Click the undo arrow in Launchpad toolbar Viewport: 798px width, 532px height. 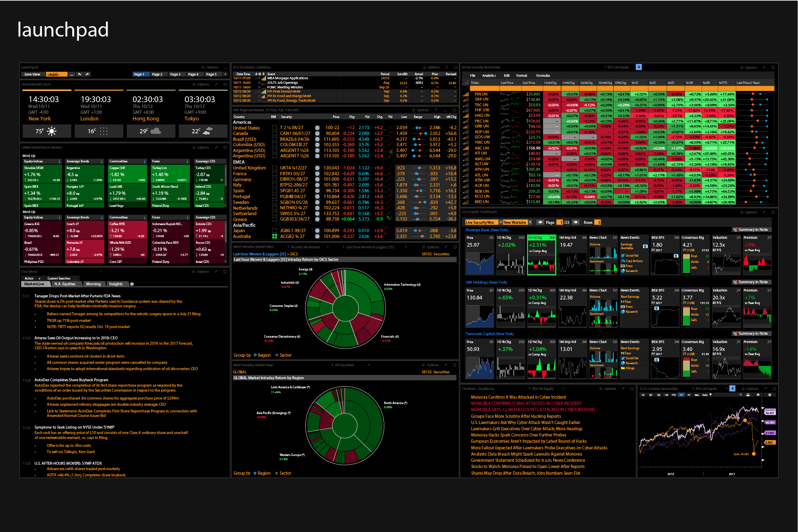tap(79, 74)
